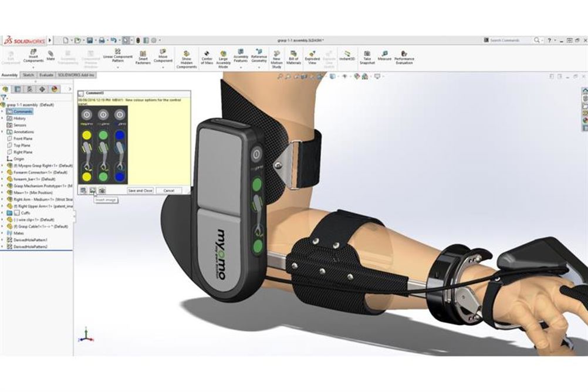The image size is (588, 392).
Task: Click Save and Close in comment dialog
Action: (x=140, y=191)
